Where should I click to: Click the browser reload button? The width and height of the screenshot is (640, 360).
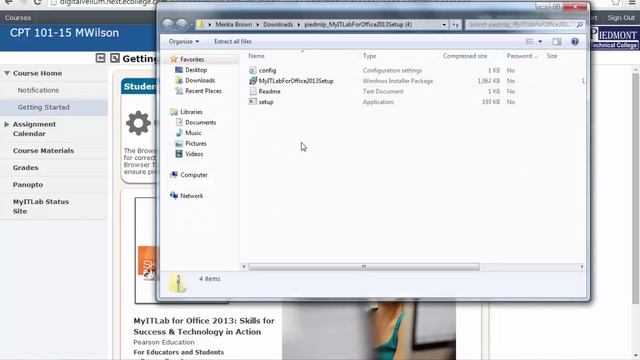tap(37, 2)
